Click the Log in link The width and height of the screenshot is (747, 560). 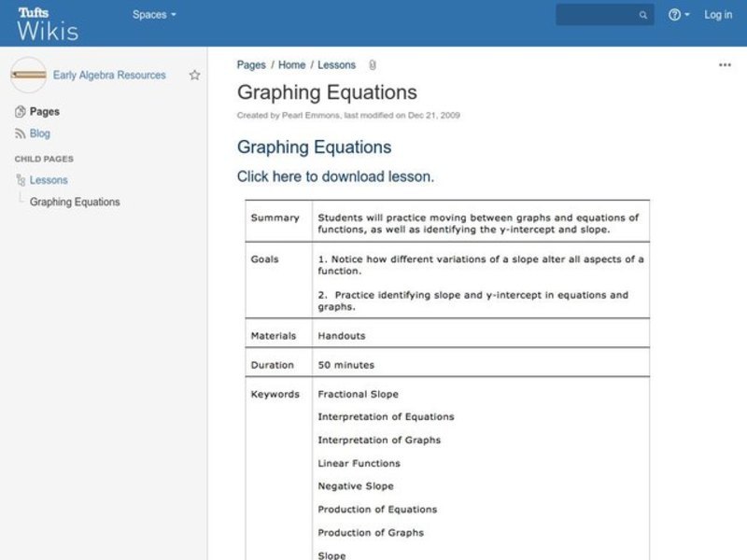pyautogui.click(x=717, y=15)
